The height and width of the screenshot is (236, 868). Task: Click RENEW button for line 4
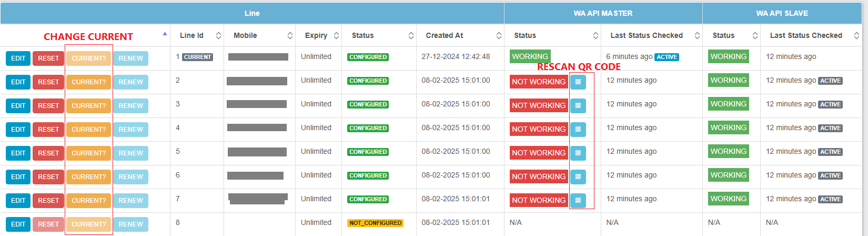click(x=130, y=130)
